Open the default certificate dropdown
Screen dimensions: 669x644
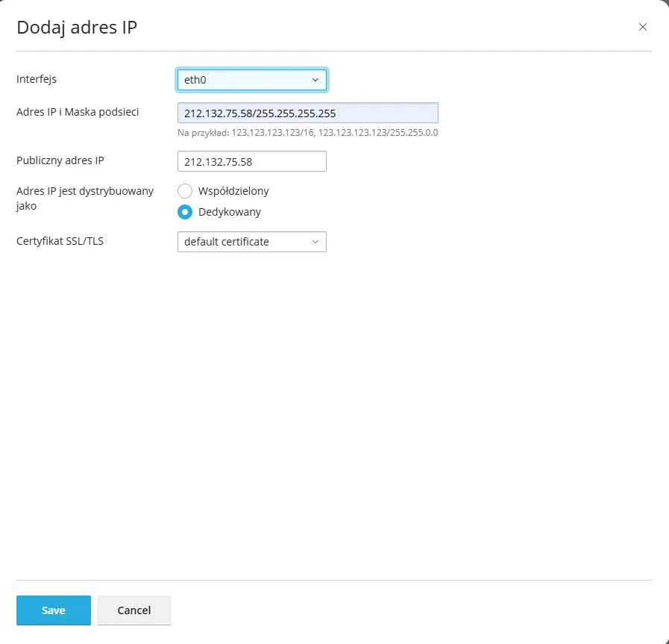pyautogui.click(x=252, y=242)
